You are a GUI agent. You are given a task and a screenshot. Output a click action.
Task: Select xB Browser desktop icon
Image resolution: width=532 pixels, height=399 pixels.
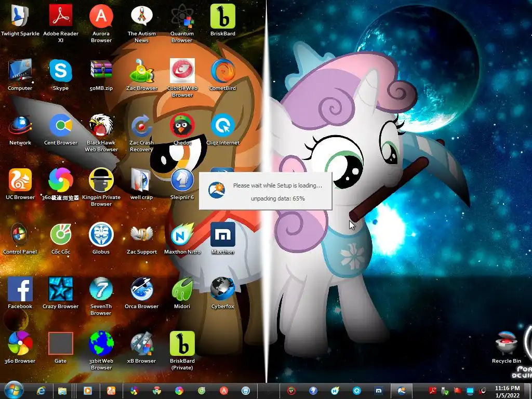(x=142, y=343)
